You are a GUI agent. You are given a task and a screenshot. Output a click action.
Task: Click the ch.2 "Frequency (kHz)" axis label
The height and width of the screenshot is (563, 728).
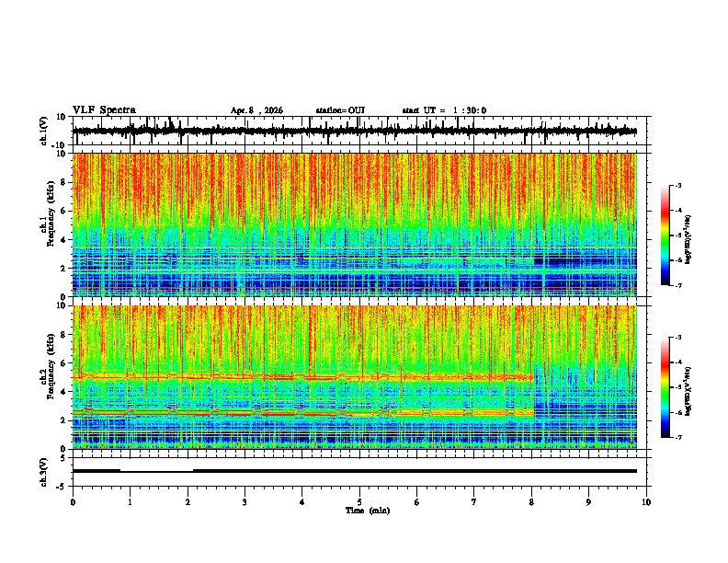click(x=51, y=366)
